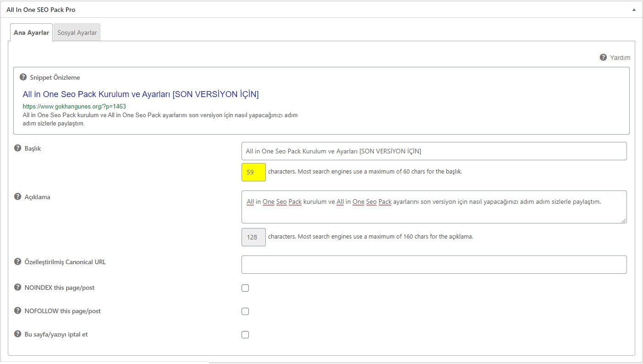Click into the Özelleştirilmiş Canonical URL field

(434, 265)
